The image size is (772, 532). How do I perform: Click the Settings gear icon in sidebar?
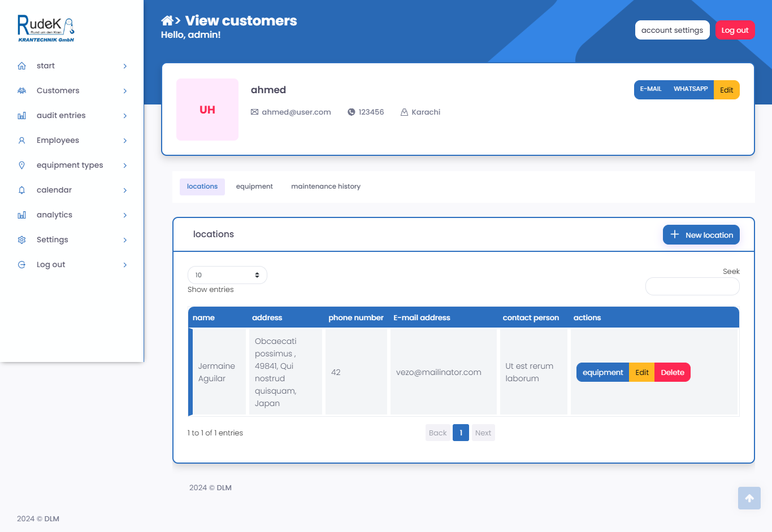(x=22, y=240)
